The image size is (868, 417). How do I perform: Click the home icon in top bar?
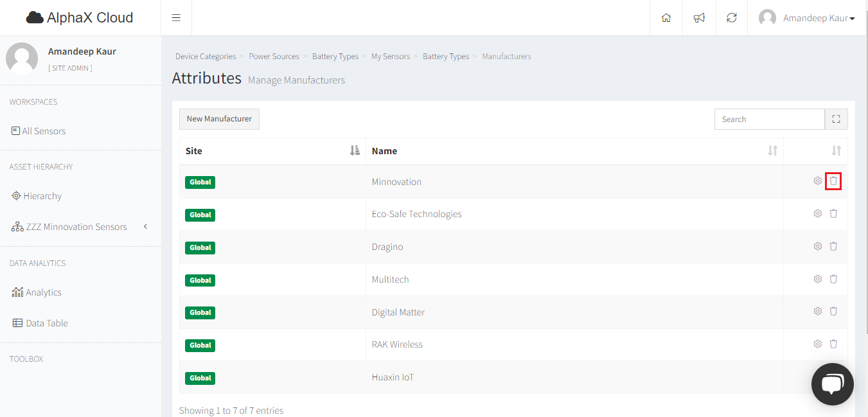(x=666, y=18)
